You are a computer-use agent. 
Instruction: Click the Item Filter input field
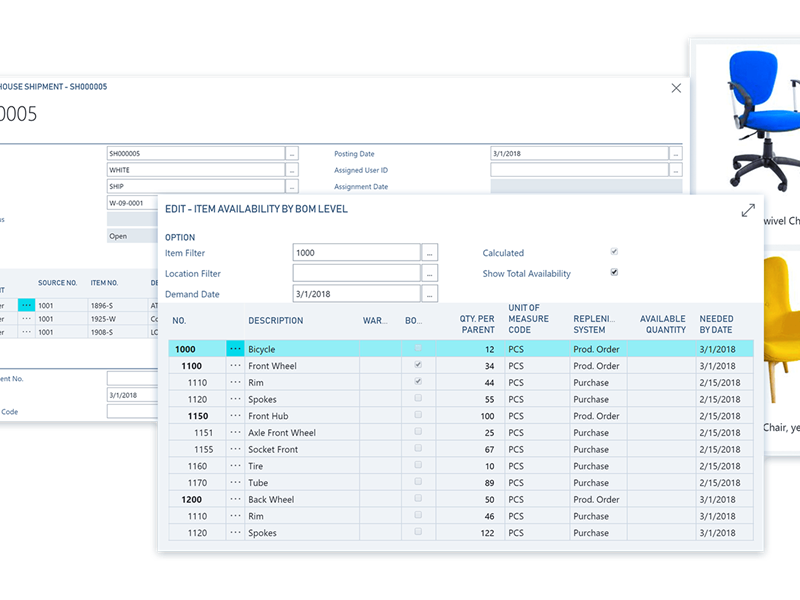pos(356,253)
